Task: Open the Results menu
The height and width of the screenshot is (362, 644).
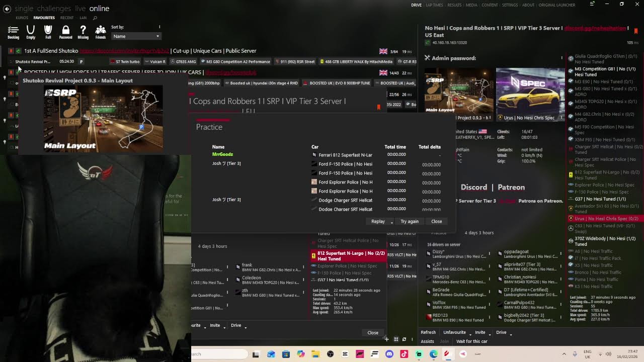Action: [x=454, y=5]
